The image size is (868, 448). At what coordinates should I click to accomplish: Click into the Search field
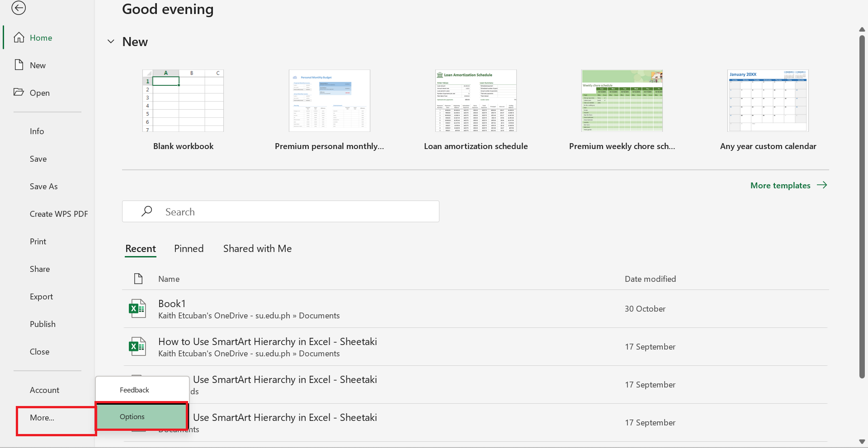click(289, 211)
